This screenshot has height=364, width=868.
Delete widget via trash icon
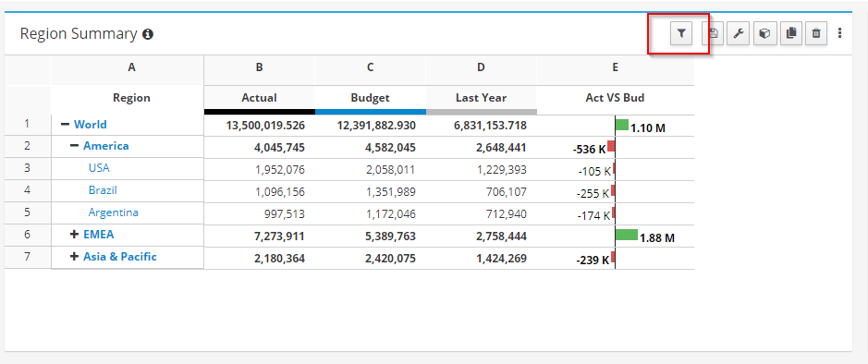816,34
